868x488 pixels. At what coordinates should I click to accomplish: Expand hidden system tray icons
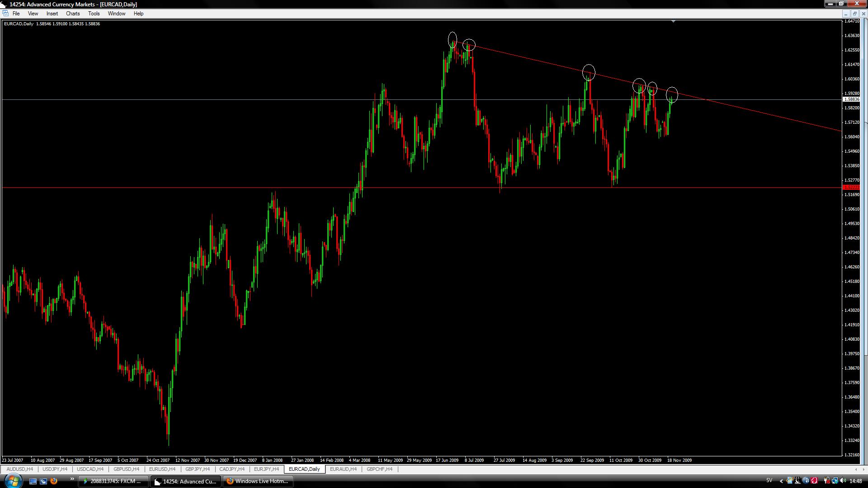781,481
